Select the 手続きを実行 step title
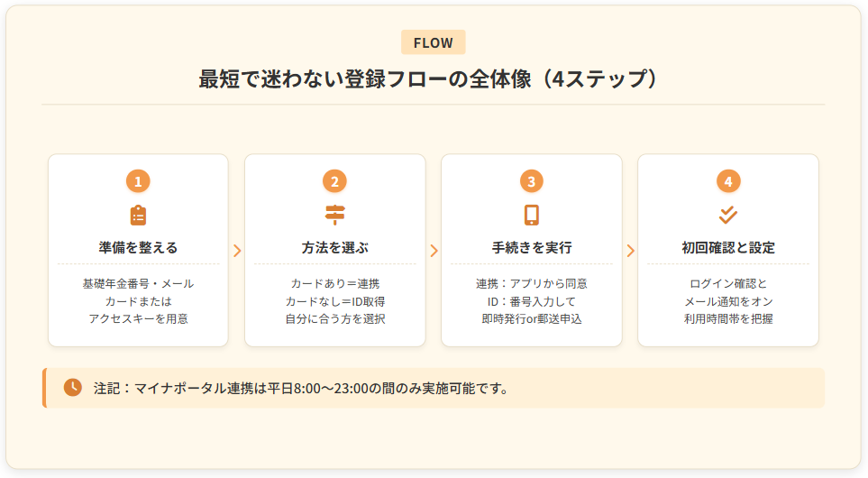The height and width of the screenshot is (478, 868). 531,247
